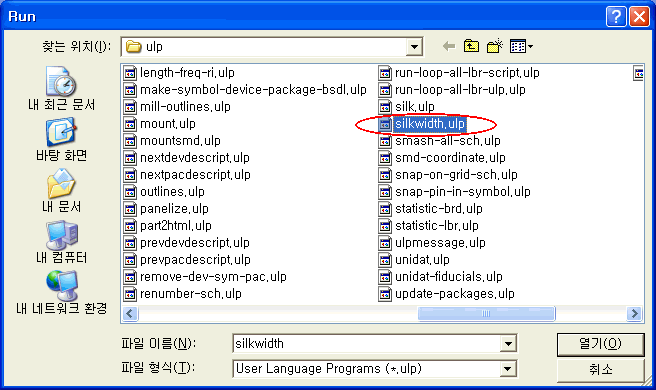The height and width of the screenshot is (390, 656).
Task: Click the file name input field
Action: click(x=366, y=344)
